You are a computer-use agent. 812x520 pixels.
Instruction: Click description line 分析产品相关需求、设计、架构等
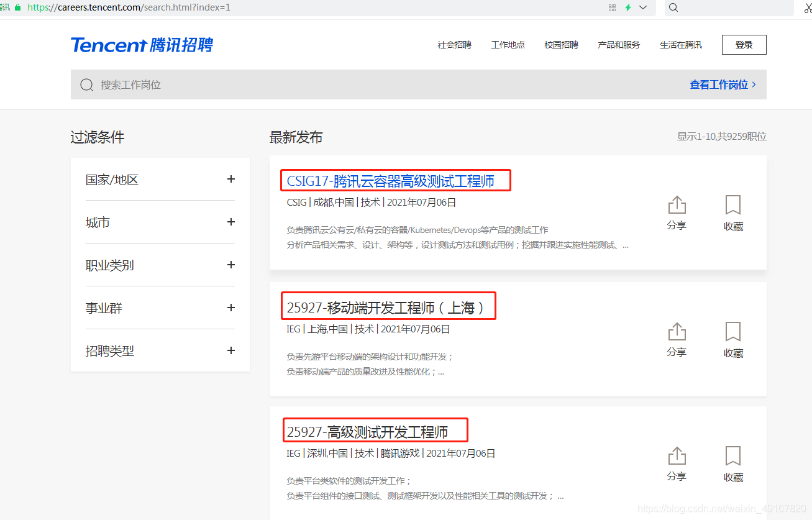457,245
